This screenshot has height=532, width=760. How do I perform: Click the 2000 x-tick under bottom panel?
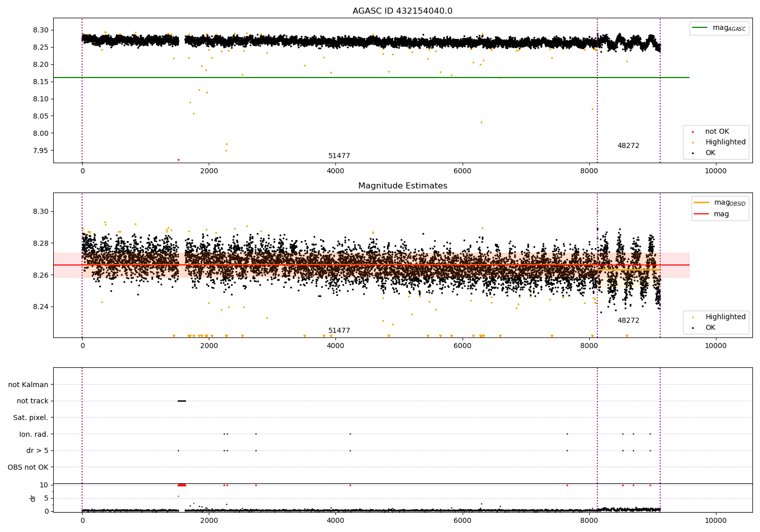209,520
